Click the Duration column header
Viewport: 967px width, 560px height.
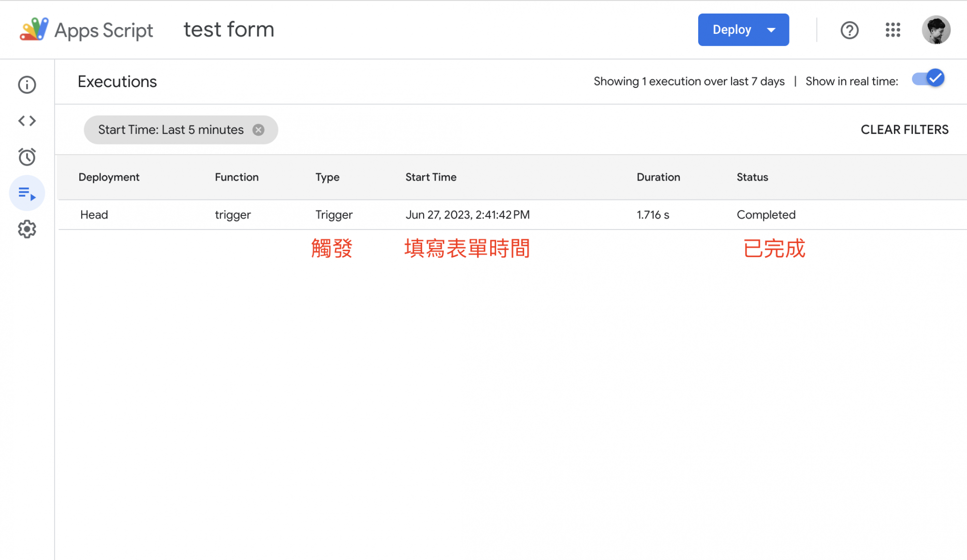click(659, 177)
